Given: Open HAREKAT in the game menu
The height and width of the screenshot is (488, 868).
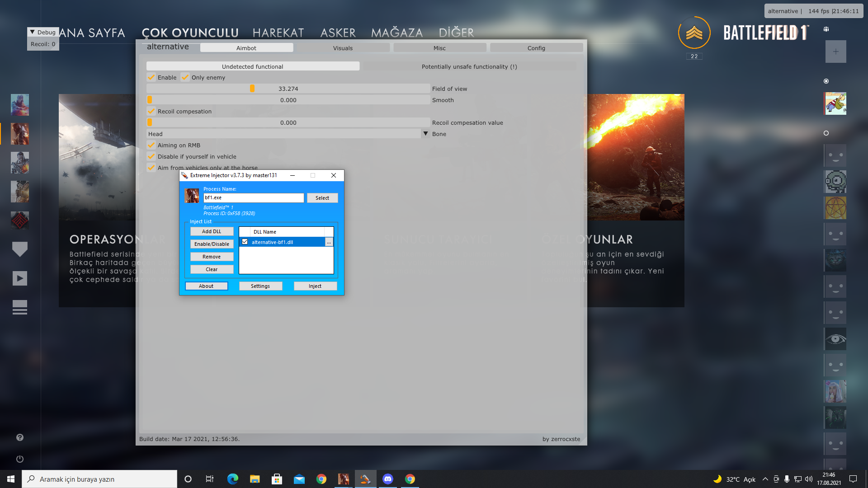Looking at the screenshot, I should 278,33.
